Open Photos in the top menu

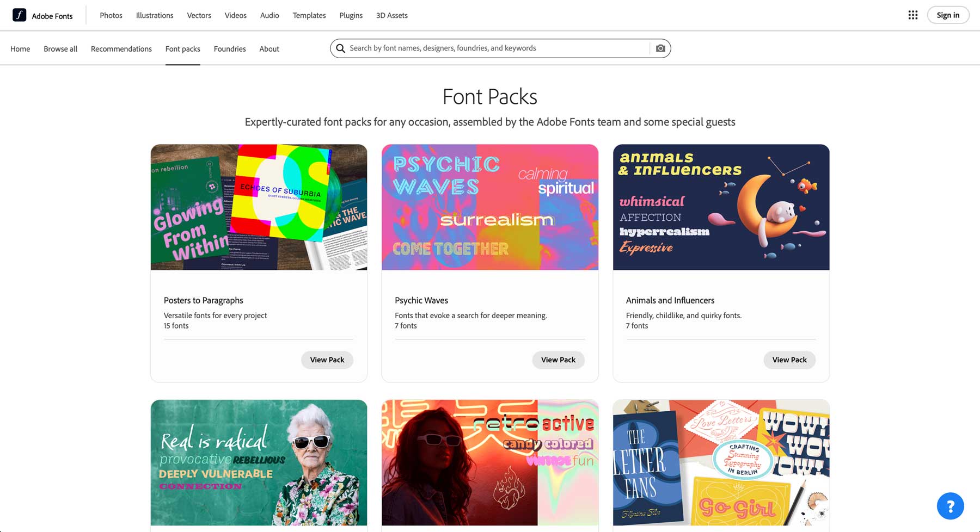(x=111, y=15)
